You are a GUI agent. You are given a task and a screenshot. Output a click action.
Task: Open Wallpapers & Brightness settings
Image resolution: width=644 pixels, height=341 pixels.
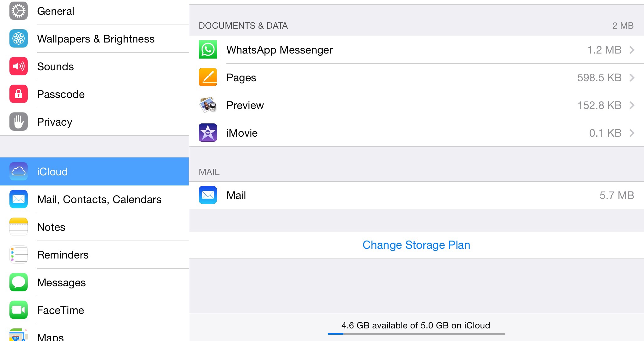94,39
